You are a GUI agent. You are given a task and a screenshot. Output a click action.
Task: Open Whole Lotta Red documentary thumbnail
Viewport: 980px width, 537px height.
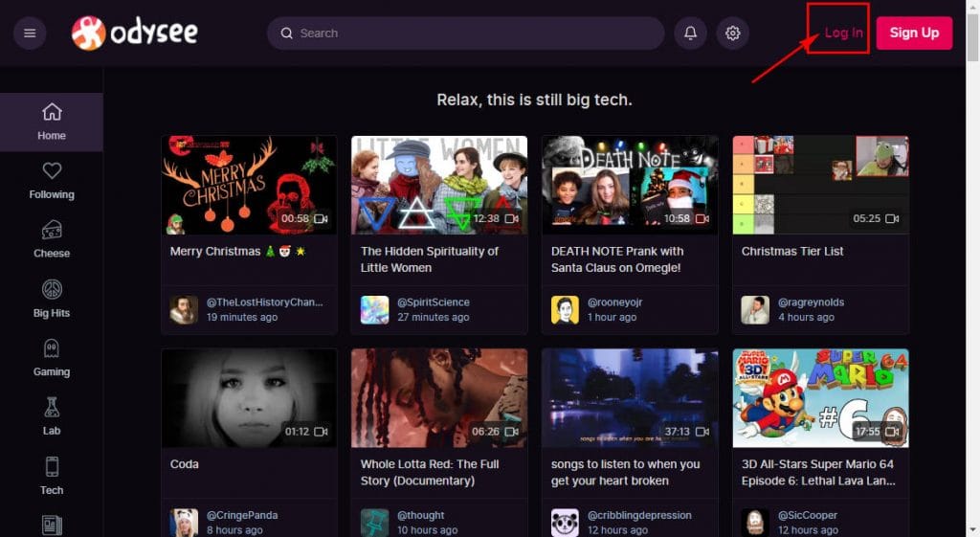point(438,397)
